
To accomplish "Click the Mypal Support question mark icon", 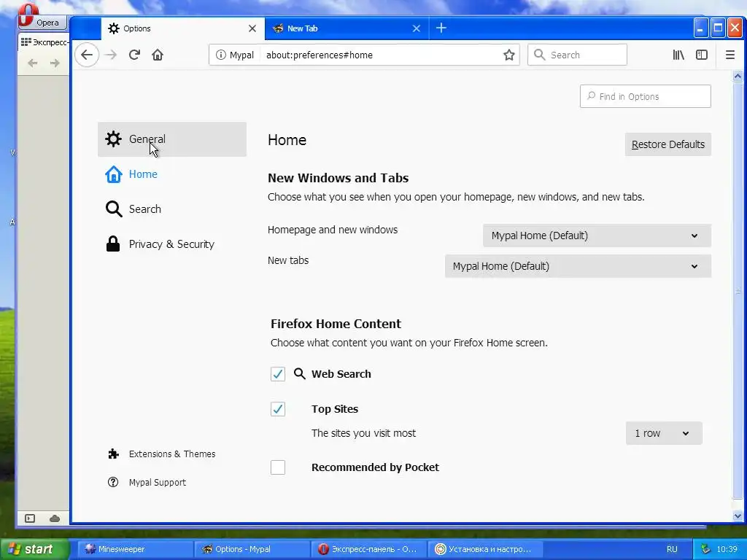I will click(113, 482).
